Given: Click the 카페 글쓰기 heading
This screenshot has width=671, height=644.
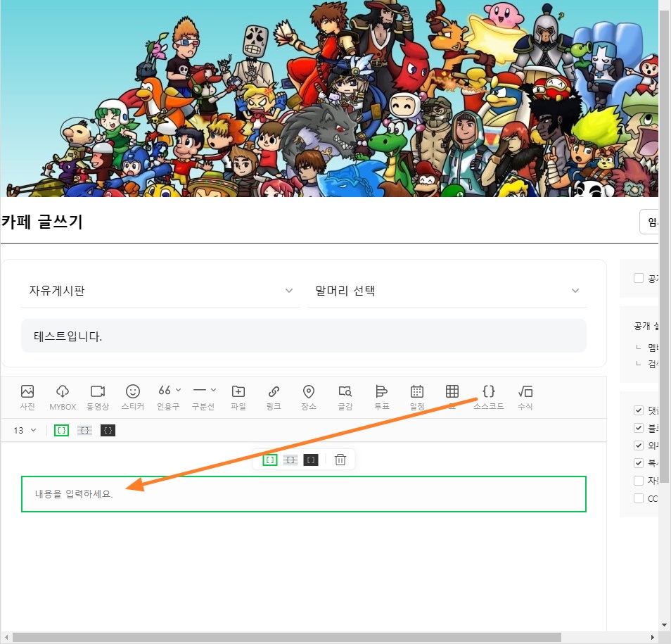Looking at the screenshot, I should pyautogui.click(x=42, y=222).
